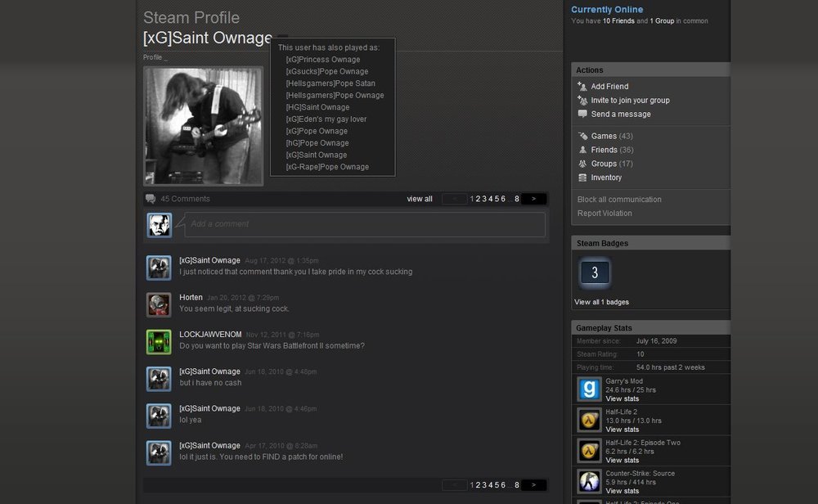This screenshot has width=818, height=504.
Task: Click '[xG]Princess Ownage' in alias list
Action: pyautogui.click(x=323, y=60)
